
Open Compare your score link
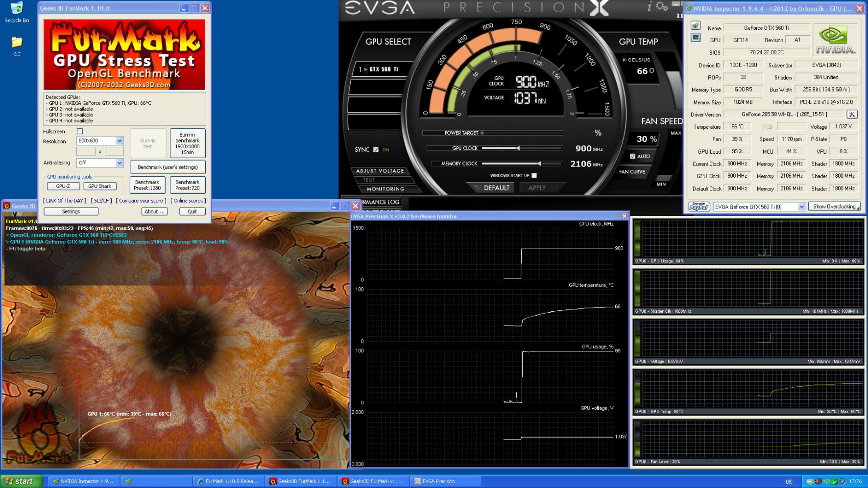point(141,201)
